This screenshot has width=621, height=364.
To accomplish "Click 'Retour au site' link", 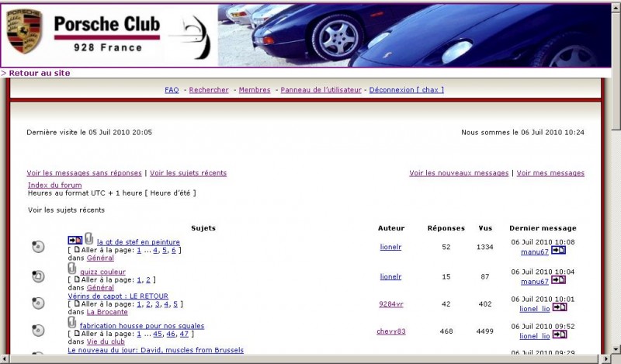I will pos(40,73).
